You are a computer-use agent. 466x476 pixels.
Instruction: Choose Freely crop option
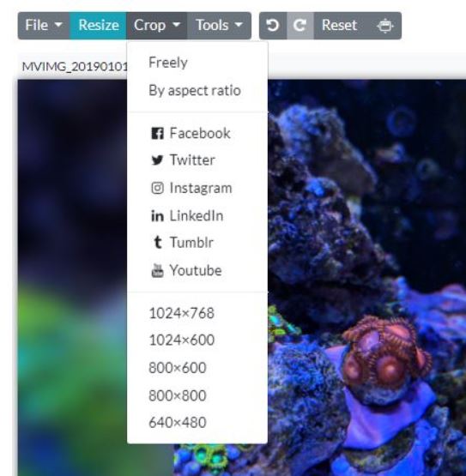point(168,63)
